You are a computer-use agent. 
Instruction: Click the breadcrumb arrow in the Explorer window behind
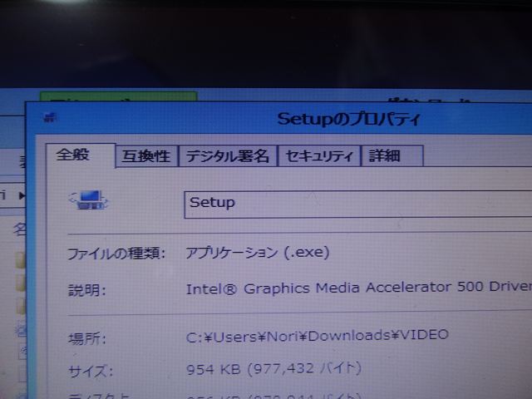pos(22,196)
